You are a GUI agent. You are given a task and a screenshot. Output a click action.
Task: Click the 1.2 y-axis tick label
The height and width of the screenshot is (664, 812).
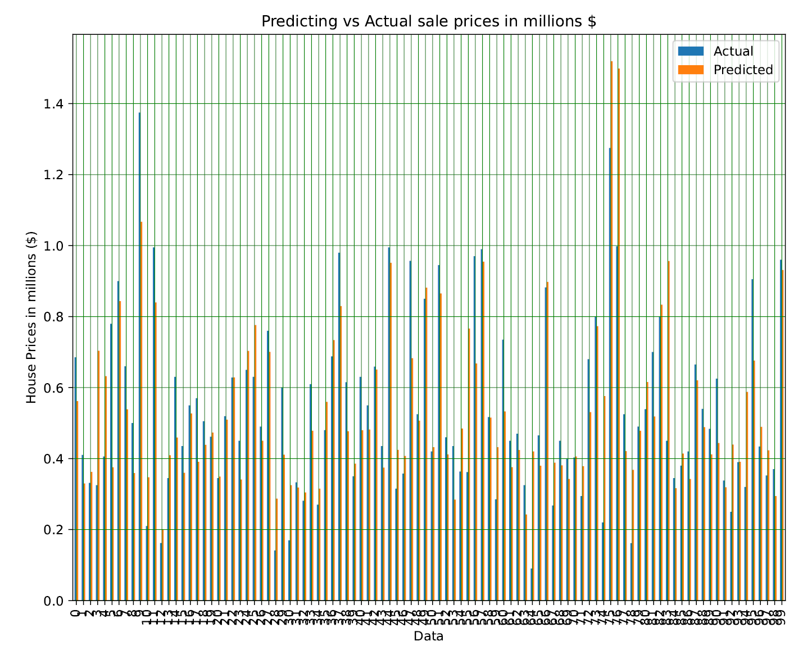55,175
